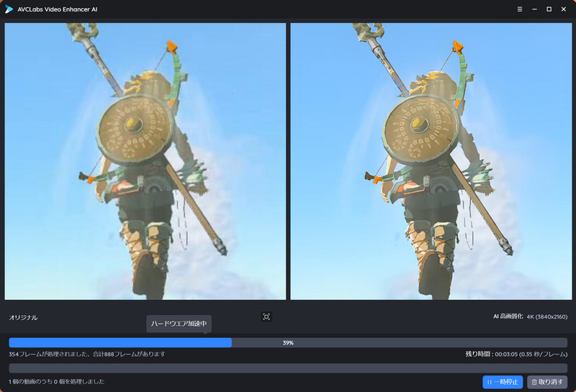Screen dimensions: 576x392
Task: Open the hamburger menu in title bar
Action: click(519, 9)
